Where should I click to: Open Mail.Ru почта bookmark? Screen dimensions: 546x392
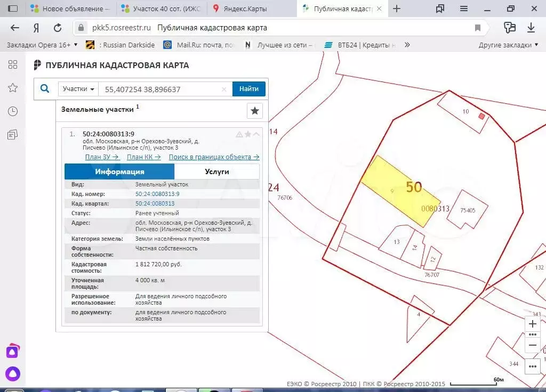click(198, 45)
